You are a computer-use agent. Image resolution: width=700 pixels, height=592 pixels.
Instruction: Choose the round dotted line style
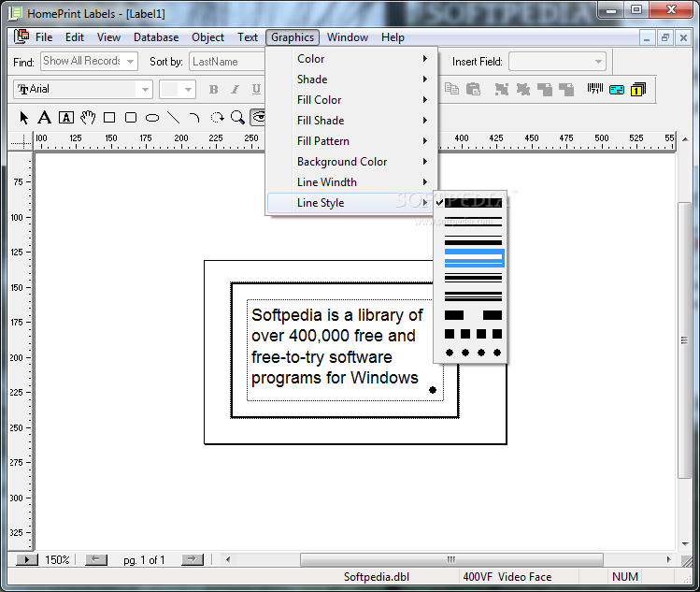(471, 353)
